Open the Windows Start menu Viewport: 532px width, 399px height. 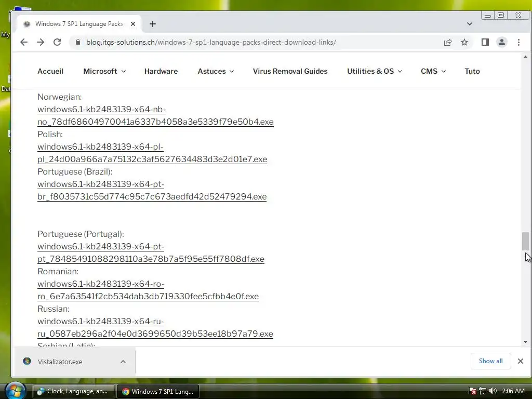pyautogui.click(x=16, y=391)
